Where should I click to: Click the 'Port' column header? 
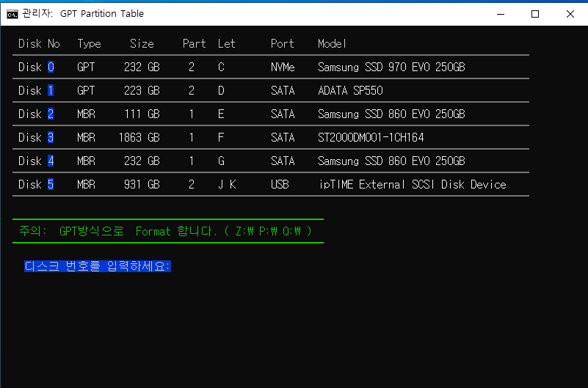coord(283,44)
